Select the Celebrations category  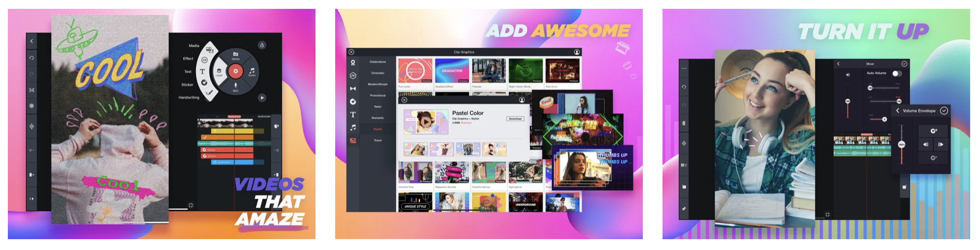(377, 62)
